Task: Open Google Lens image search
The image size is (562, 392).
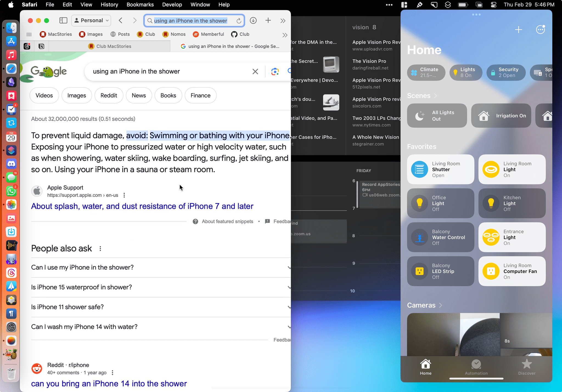Action: point(275,72)
